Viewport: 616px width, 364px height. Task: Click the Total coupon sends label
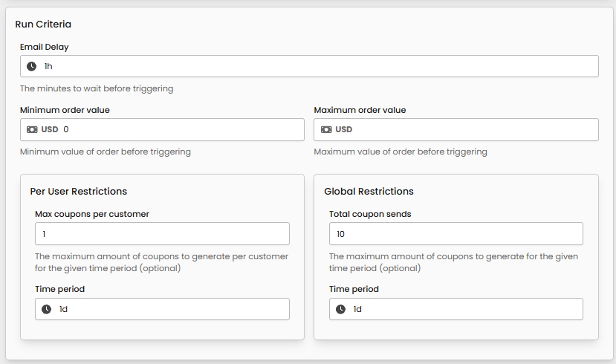pyautogui.click(x=370, y=214)
